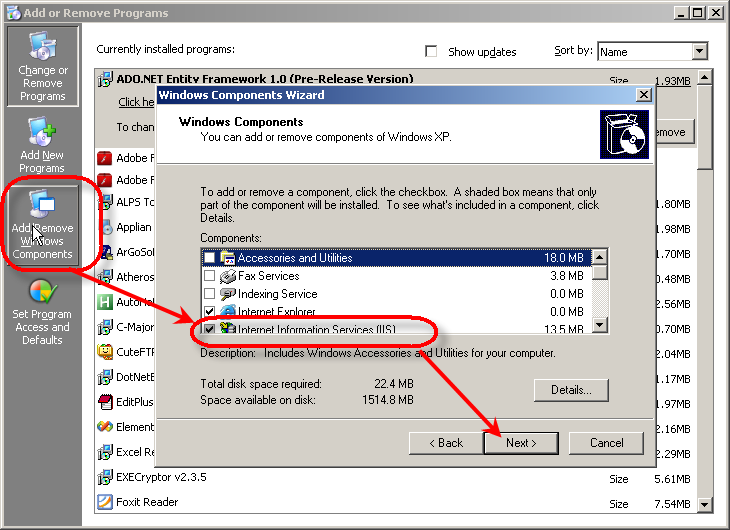730x530 pixels.
Task: Click the 1.93MB size value
Action: coord(673,81)
